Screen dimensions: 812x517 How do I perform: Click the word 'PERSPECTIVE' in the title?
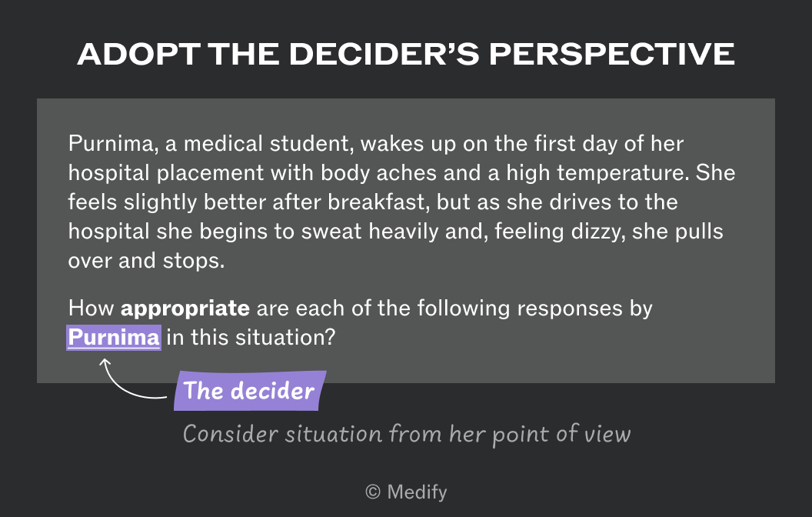coord(611,54)
